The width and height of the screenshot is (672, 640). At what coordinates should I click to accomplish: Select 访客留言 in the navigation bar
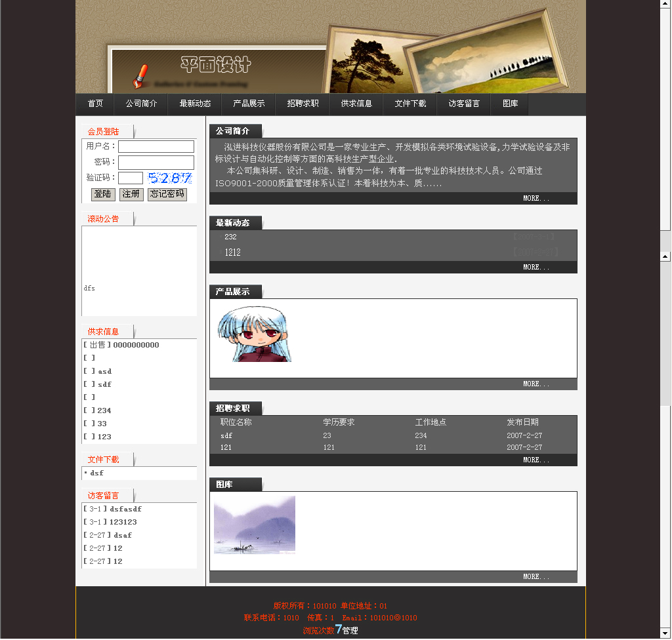[x=464, y=104]
